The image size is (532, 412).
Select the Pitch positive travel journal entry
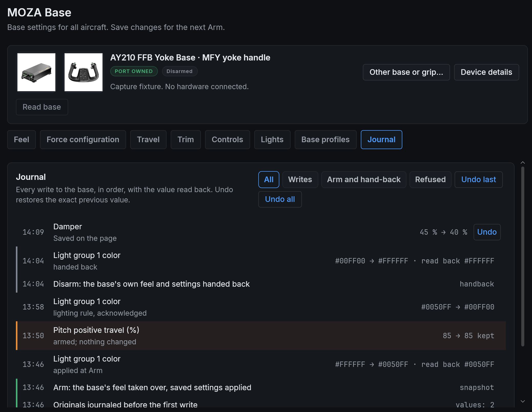261,336
